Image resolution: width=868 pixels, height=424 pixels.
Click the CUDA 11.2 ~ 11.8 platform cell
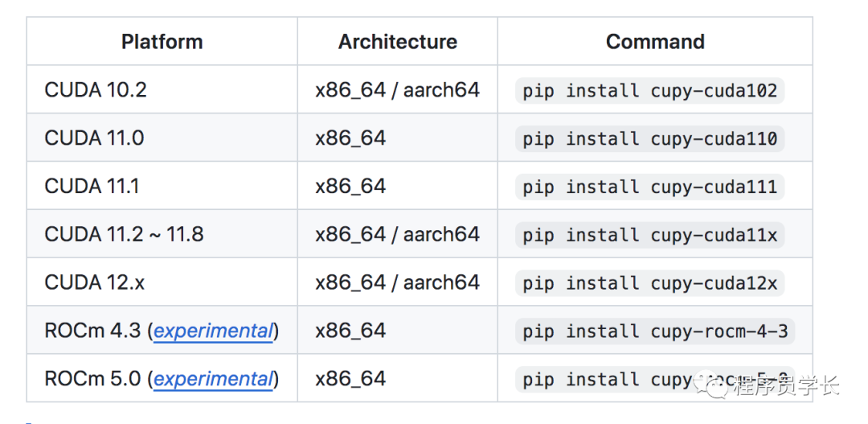pyautogui.click(x=124, y=234)
